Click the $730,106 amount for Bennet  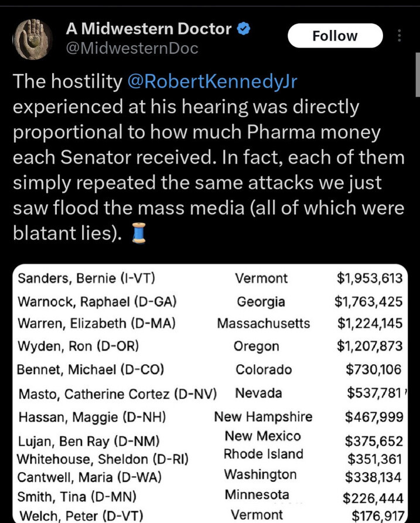coord(374,369)
